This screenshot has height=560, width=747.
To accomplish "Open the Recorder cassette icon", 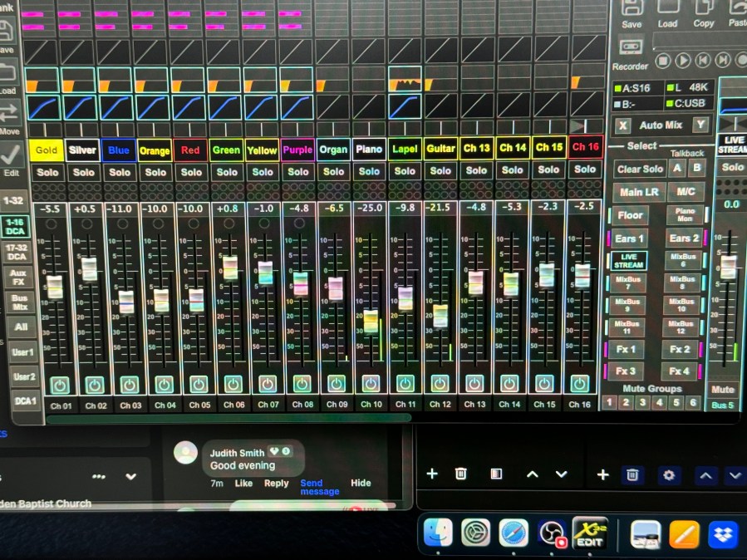I will (631, 48).
